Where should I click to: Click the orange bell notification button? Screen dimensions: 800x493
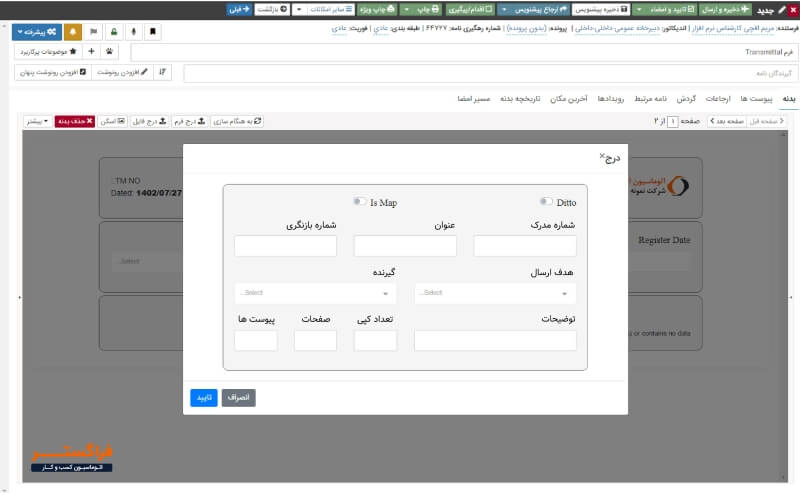(73, 32)
